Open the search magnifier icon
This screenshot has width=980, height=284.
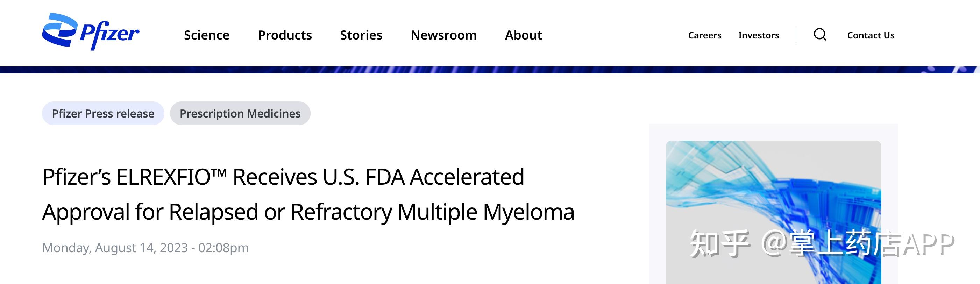pos(820,35)
